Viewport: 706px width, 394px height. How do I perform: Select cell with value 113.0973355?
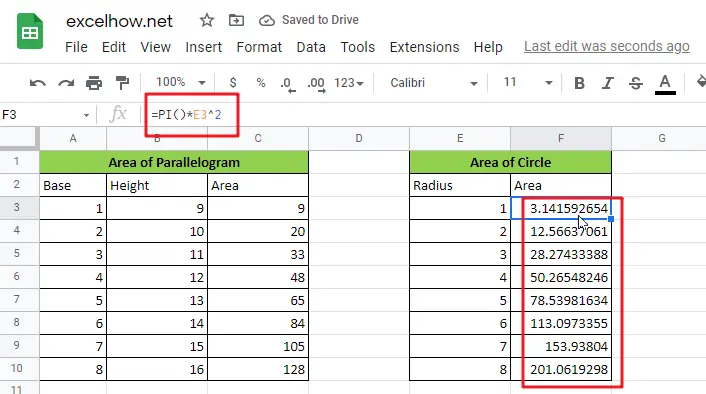[x=561, y=323]
